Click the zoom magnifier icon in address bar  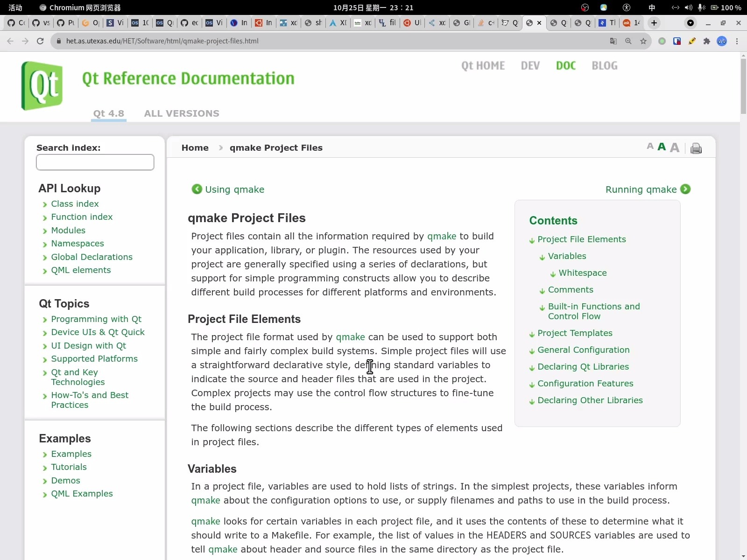[x=628, y=41]
